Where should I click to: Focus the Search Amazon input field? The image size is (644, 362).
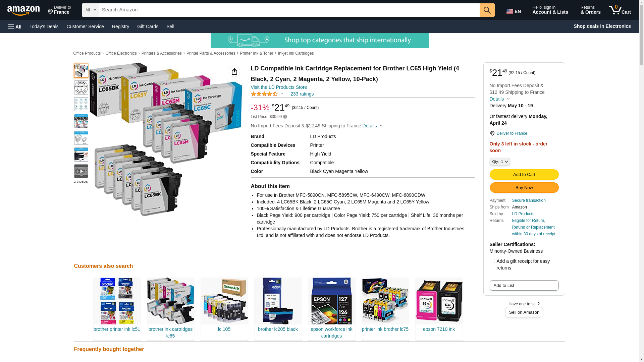[289, 10]
